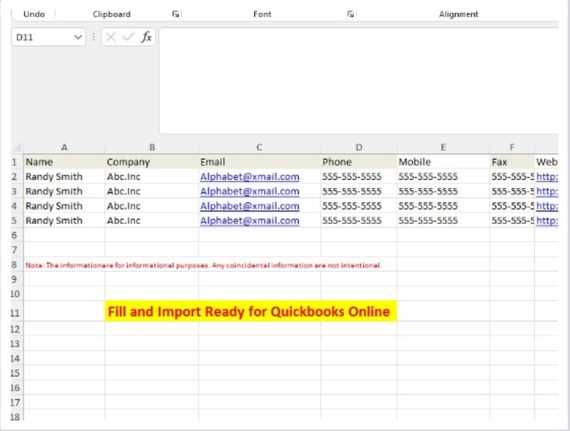Open the http website link in row 2
The width and height of the screenshot is (570, 431).
pyautogui.click(x=547, y=177)
